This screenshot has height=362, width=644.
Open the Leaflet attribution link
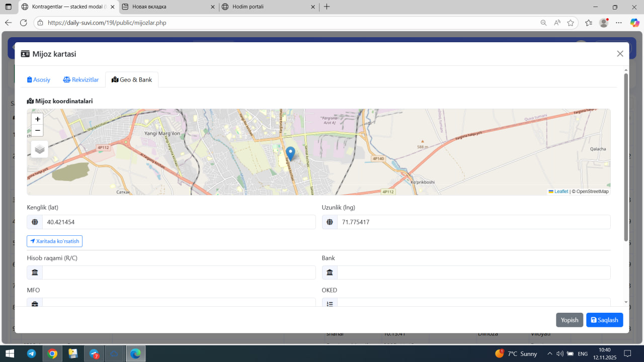(x=560, y=192)
